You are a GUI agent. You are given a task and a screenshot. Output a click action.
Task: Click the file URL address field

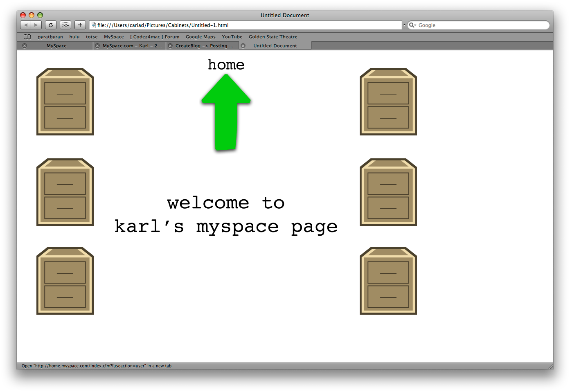tap(246, 25)
